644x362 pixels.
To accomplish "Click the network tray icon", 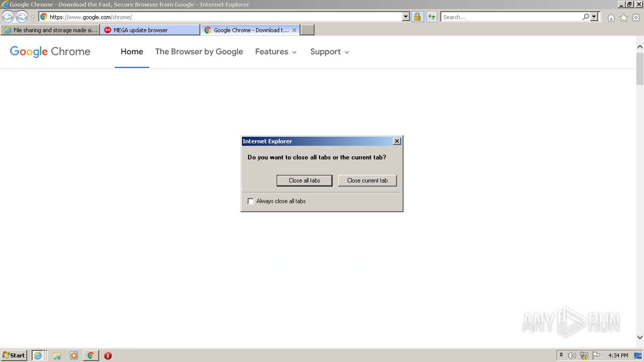I will click(584, 355).
